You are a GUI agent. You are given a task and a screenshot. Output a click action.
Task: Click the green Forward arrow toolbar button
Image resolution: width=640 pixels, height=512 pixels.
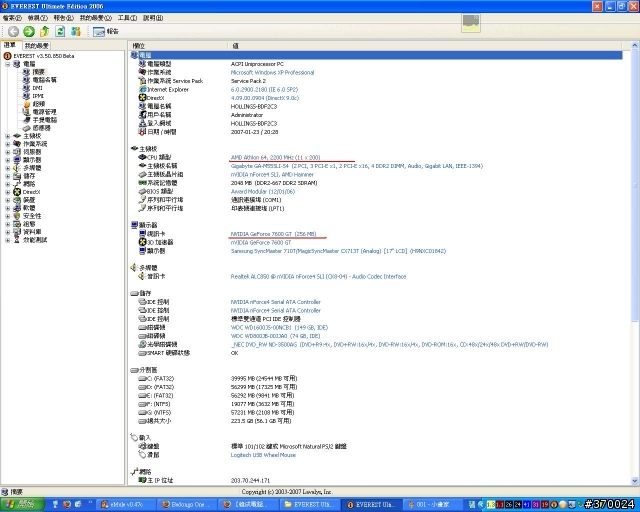[29, 31]
